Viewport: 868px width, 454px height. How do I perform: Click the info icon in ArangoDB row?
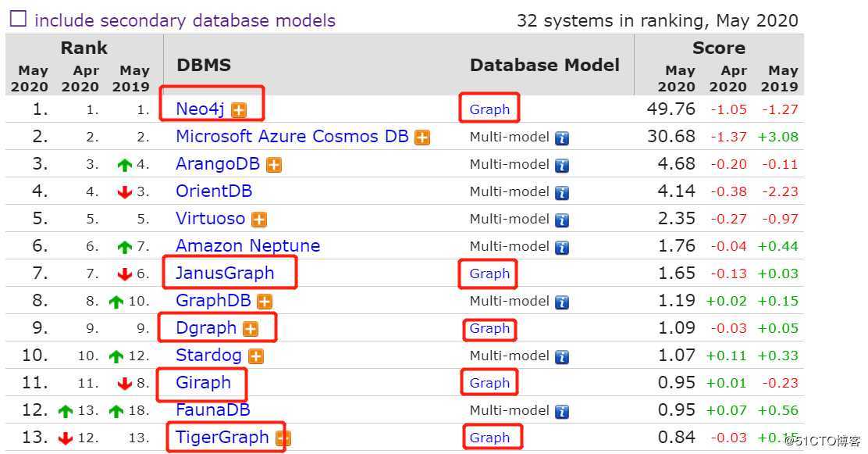[x=562, y=165]
